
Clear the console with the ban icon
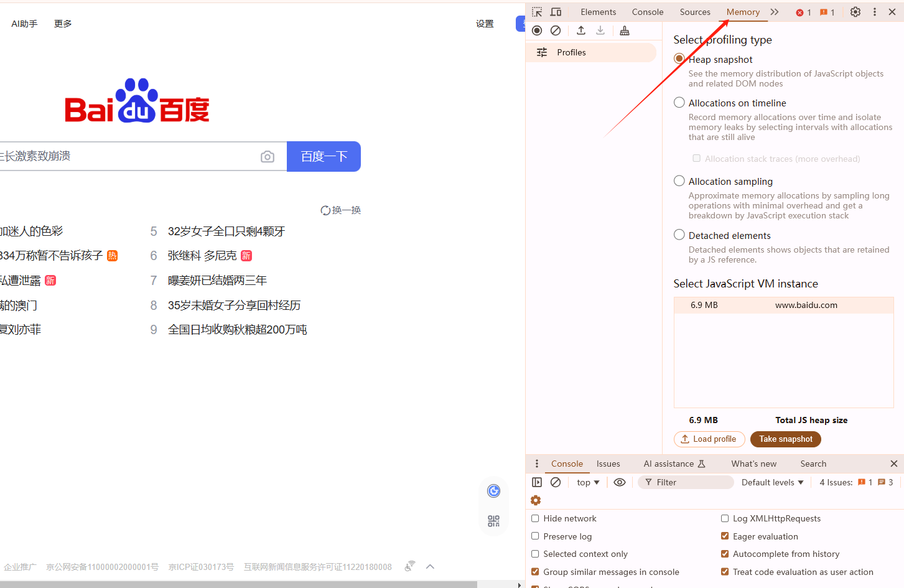(x=556, y=482)
